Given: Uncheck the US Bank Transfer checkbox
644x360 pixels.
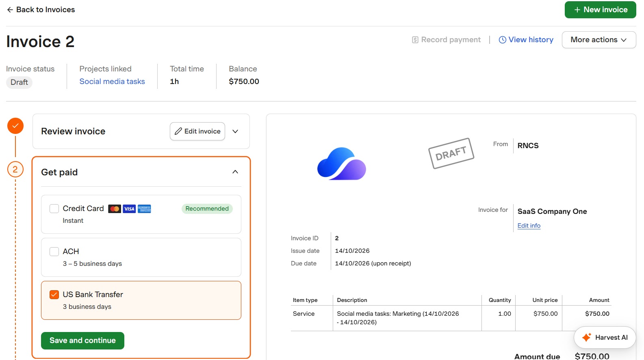Looking at the screenshot, I should click(x=54, y=295).
